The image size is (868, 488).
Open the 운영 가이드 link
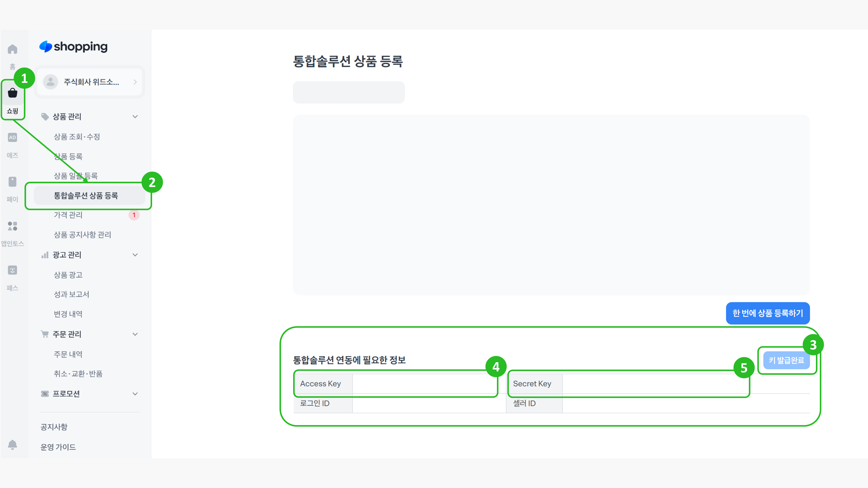coord(58,447)
